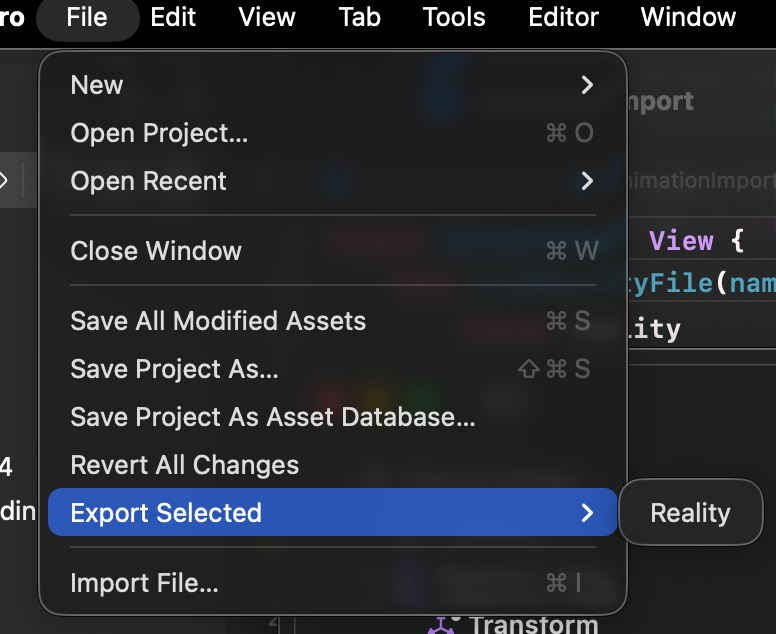Open the Window menu
Viewport: 776px width, 634px height.
pyautogui.click(x=688, y=17)
